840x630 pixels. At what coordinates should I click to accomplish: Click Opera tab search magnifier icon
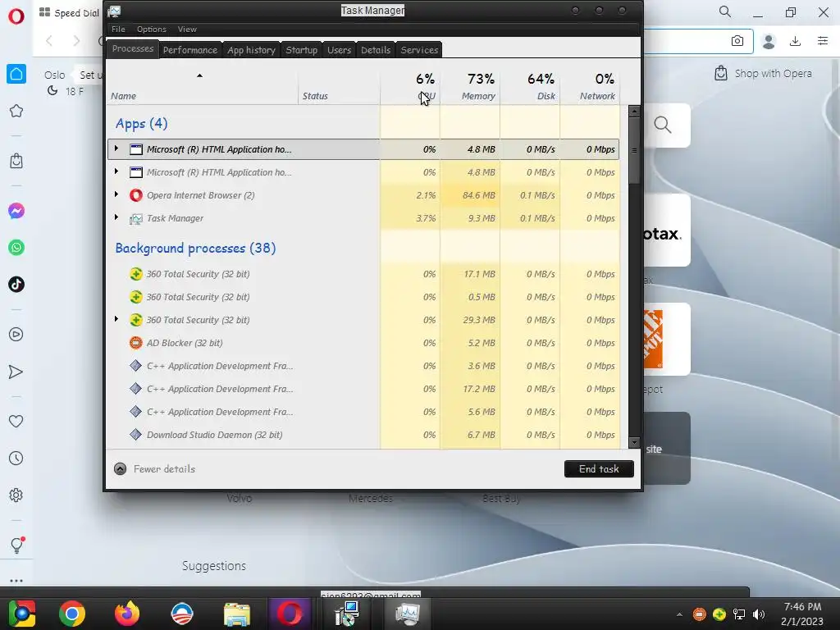point(725,11)
